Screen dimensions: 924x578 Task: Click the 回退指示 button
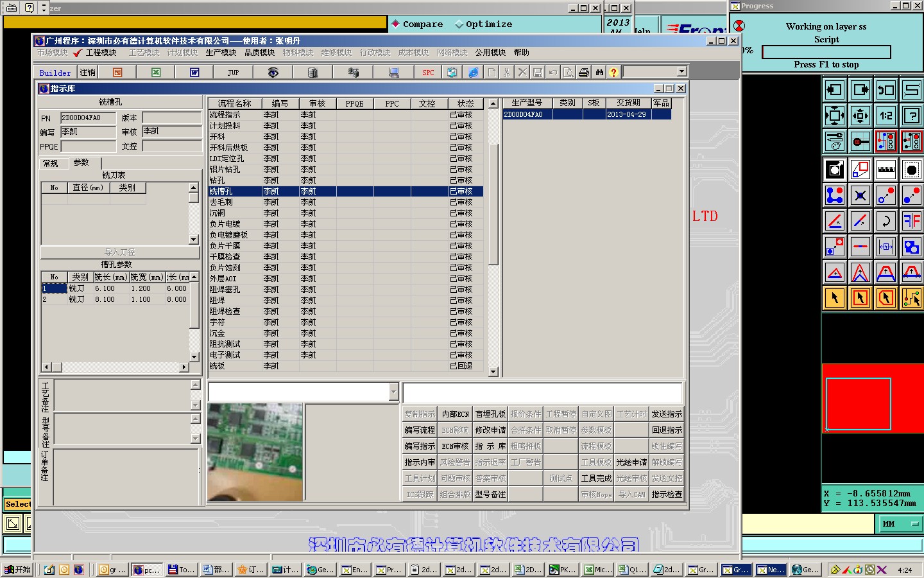[667, 430]
